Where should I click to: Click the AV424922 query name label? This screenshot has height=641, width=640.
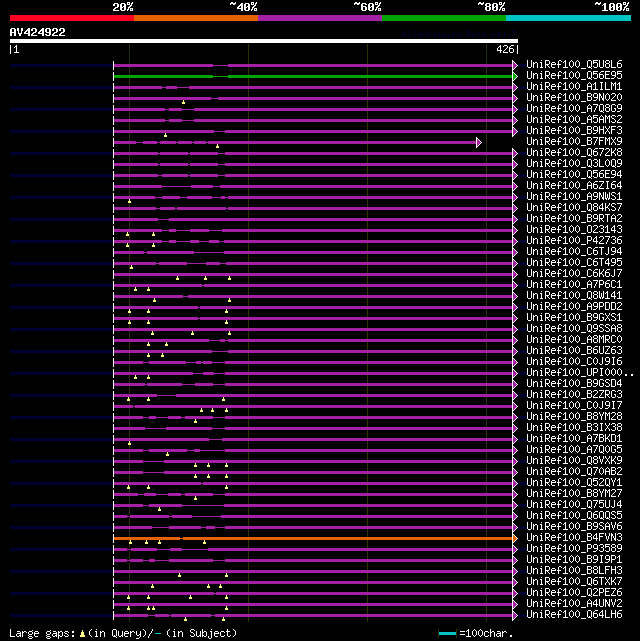point(38,32)
